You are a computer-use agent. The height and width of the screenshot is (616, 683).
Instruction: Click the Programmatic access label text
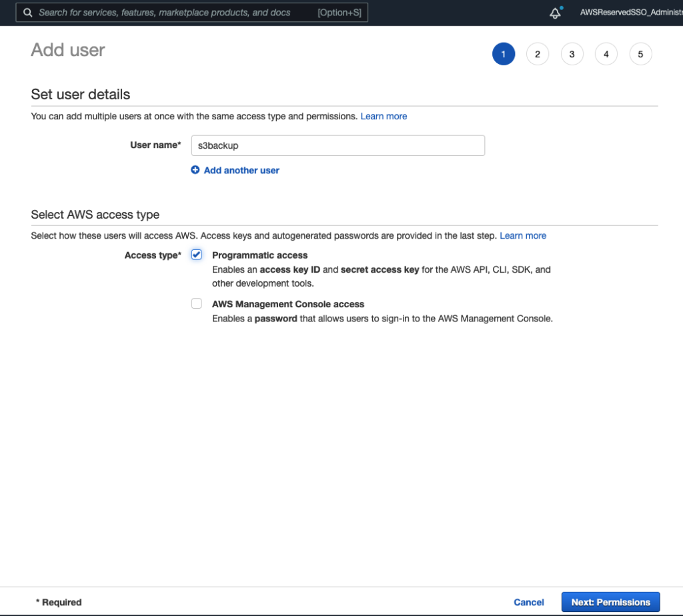point(259,255)
